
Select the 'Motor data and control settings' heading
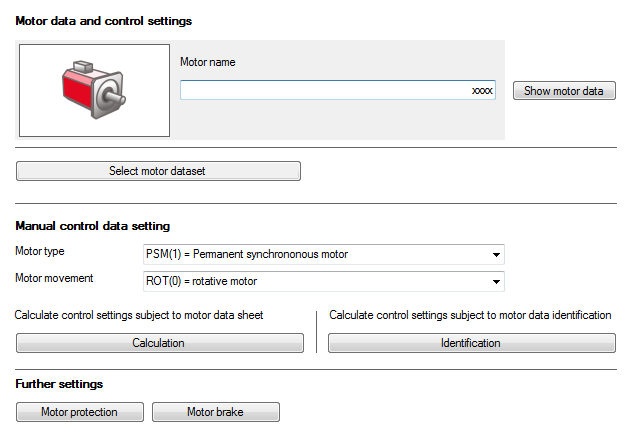(104, 20)
